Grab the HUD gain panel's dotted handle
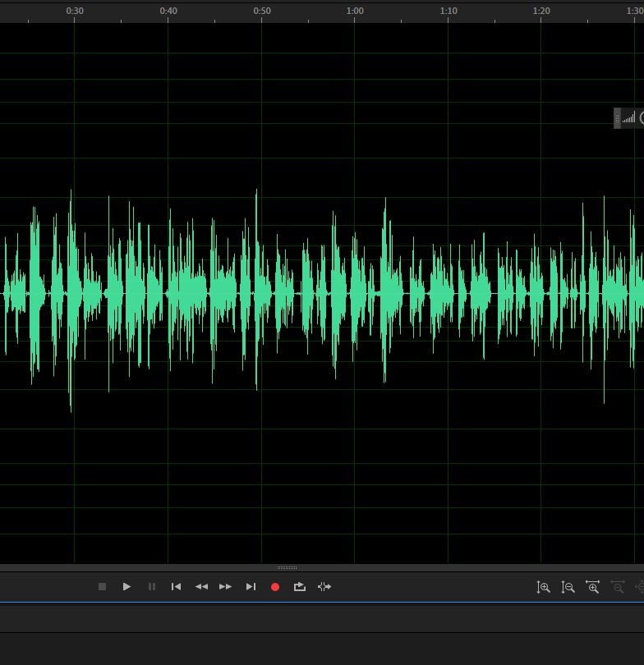Image resolution: width=644 pixels, height=665 pixels. tap(617, 118)
